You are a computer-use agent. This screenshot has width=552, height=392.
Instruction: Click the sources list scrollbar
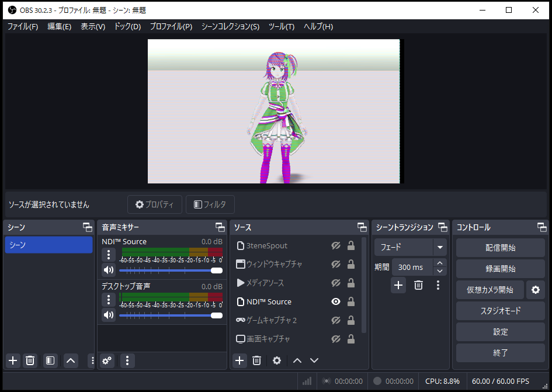tap(364, 285)
